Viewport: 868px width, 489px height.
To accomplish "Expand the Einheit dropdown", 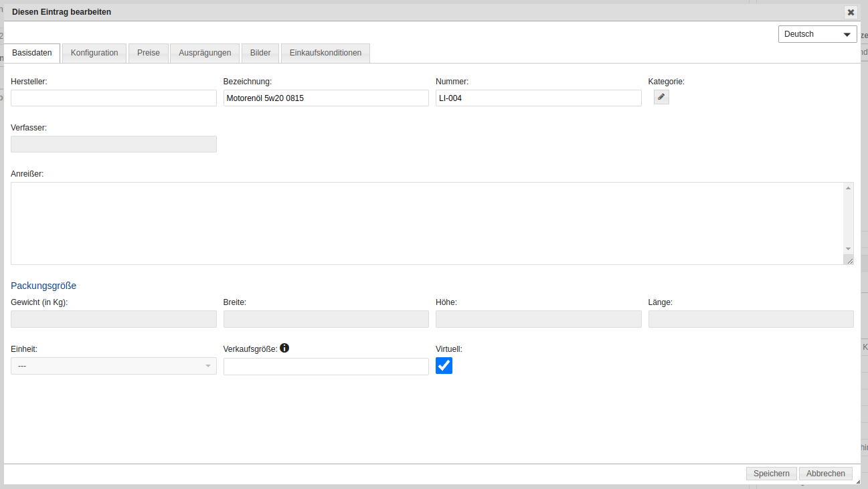I will 114,366.
